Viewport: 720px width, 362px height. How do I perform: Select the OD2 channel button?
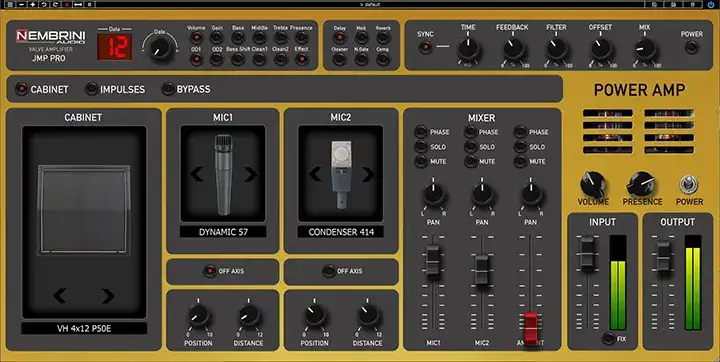(217, 59)
